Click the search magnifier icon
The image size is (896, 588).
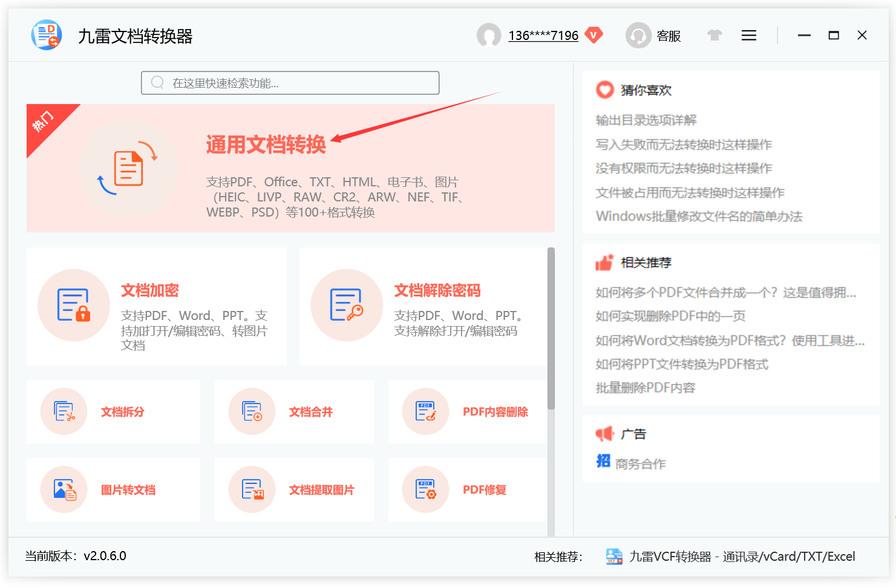pyautogui.click(x=157, y=82)
